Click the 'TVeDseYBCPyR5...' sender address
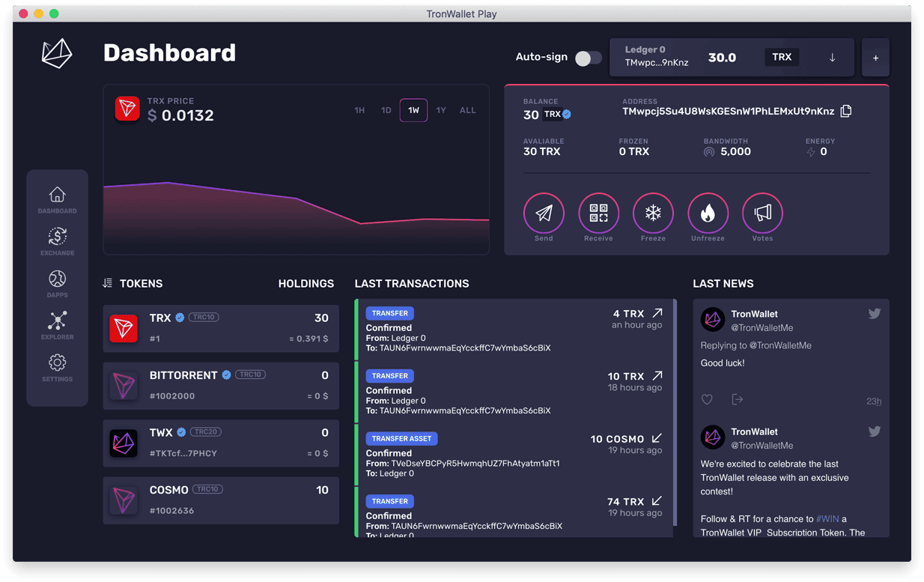924x582 pixels. click(x=475, y=464)
